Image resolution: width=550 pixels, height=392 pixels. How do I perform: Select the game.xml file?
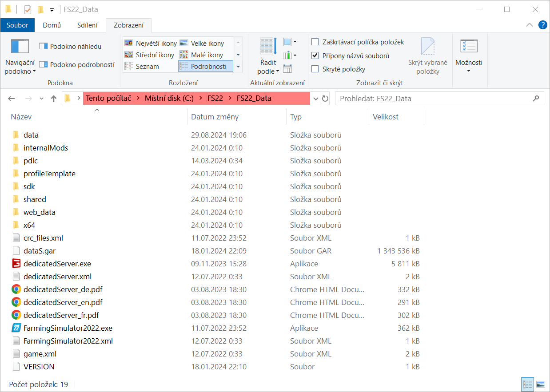pyautogui.click(x=40, y=354)
